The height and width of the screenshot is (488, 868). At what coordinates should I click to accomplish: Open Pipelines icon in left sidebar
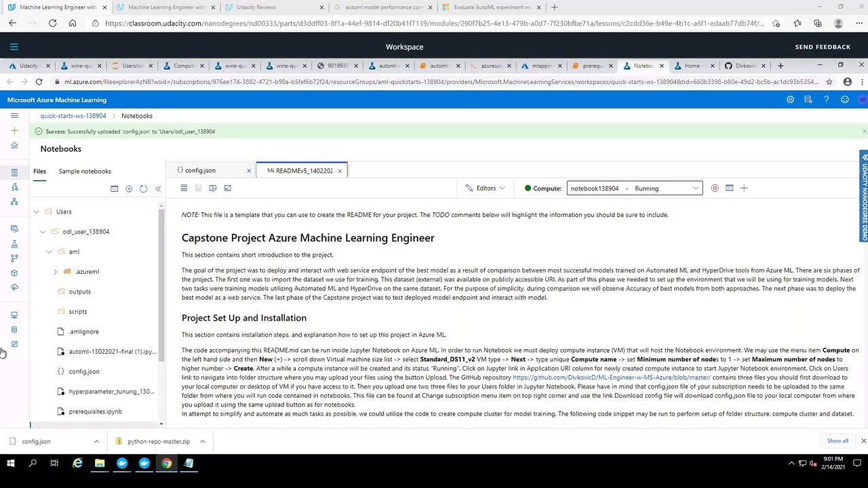pyautogui.click(x=14, y=258)
